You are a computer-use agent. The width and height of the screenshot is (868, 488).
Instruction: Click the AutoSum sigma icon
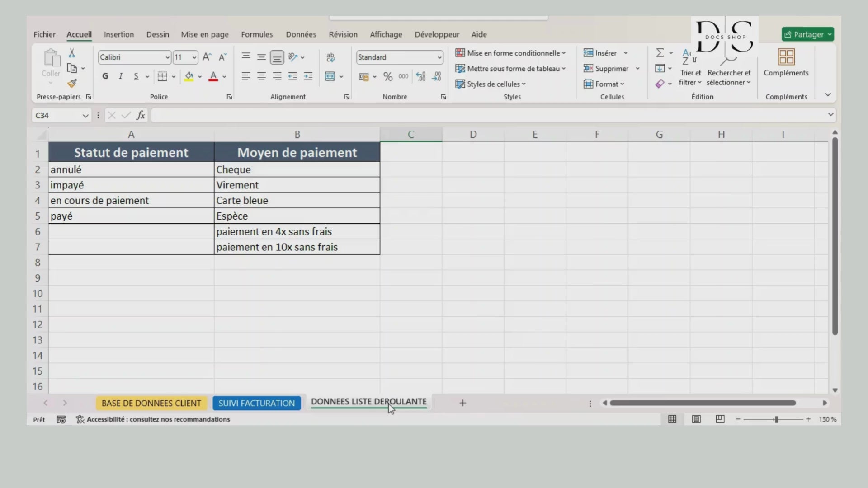click(x=660, y=53)
